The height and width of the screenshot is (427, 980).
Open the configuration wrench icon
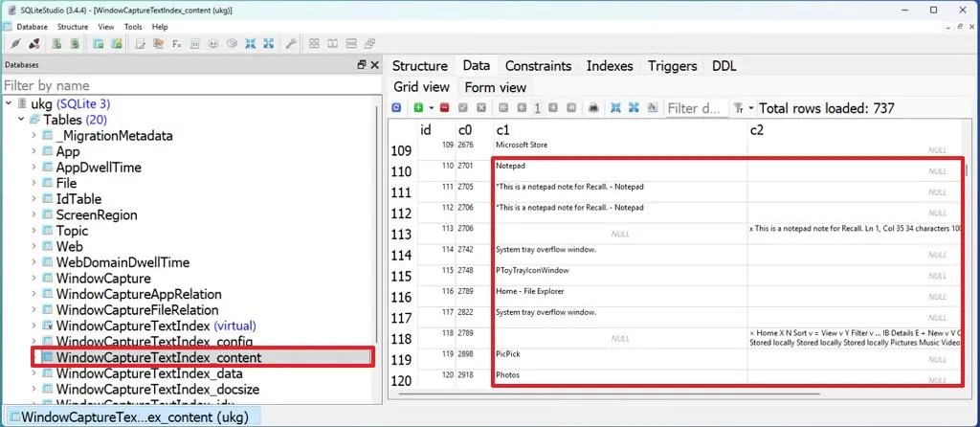[x=290, y=44]
